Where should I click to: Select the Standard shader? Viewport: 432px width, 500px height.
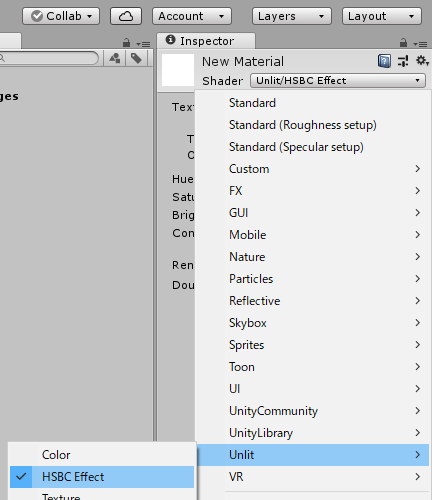coord(312,103)
